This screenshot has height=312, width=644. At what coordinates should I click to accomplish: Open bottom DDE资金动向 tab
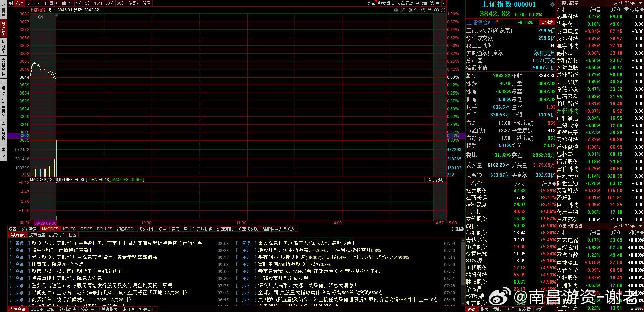point(43,309)
